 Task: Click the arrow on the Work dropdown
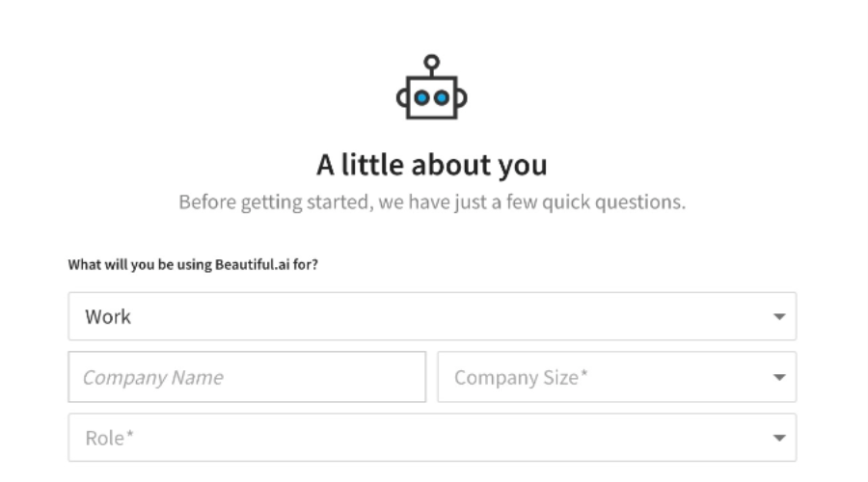pyautogui.click(x=779, y=316)
